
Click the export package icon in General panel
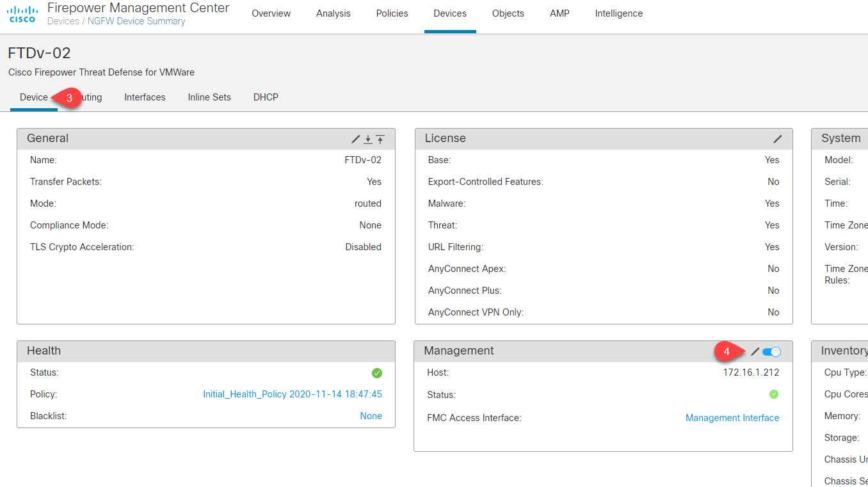(x=380, y=139)
